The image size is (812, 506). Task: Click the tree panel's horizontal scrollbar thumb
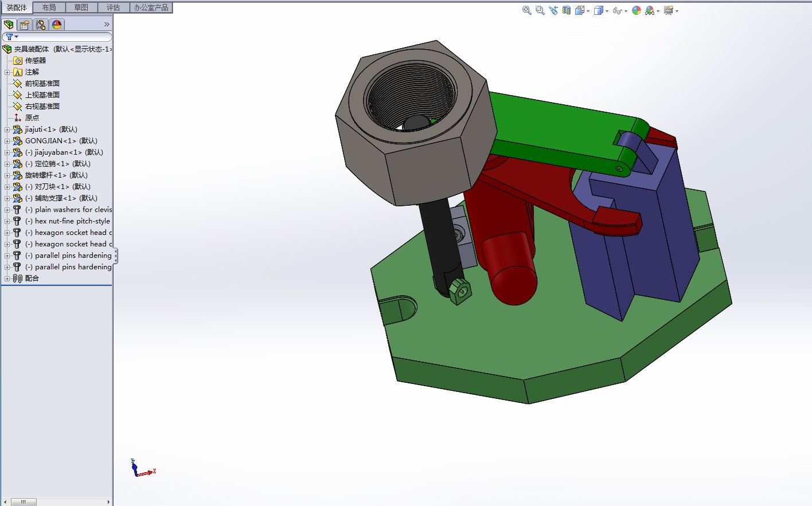24,502
